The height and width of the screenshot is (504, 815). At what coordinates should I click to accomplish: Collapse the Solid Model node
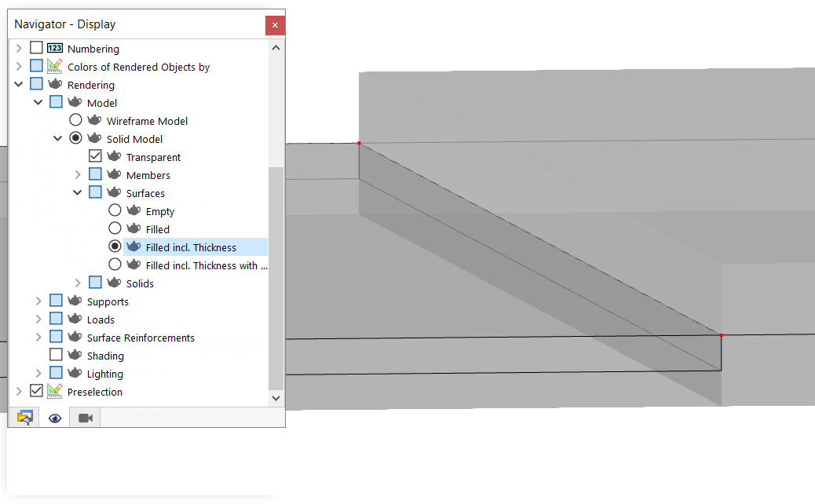[x=57, y=139]
